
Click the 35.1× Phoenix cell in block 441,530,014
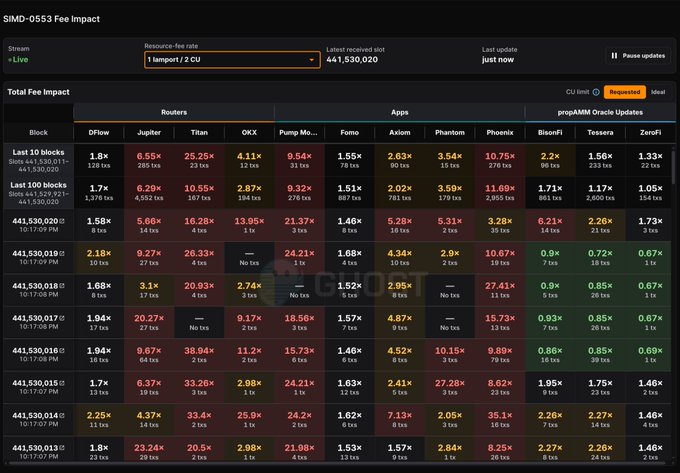tap(500, 420)
